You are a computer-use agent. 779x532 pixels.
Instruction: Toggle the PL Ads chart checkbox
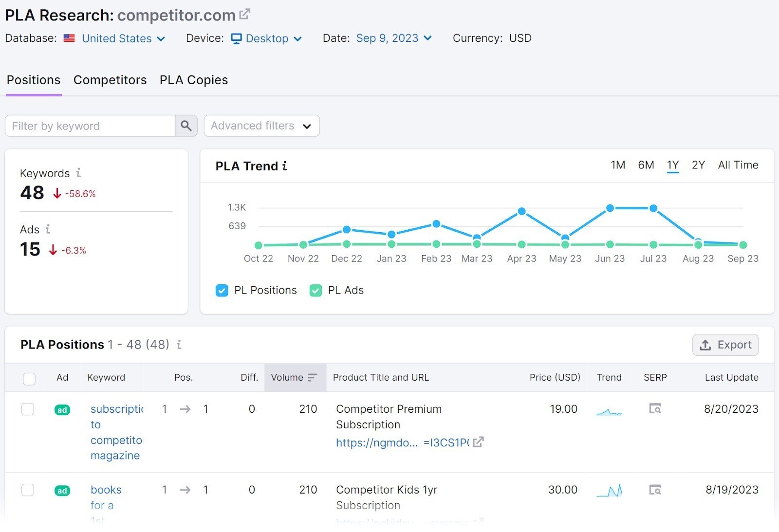315,291
